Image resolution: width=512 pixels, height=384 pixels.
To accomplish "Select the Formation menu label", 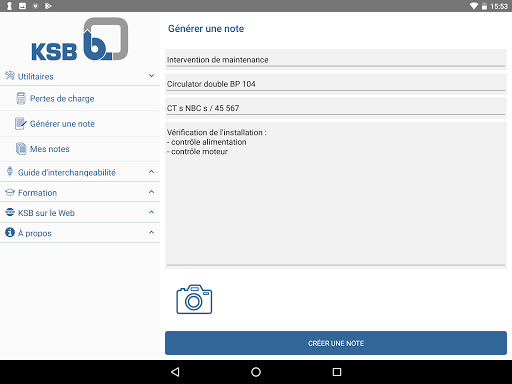I will (x=37, y=193).
